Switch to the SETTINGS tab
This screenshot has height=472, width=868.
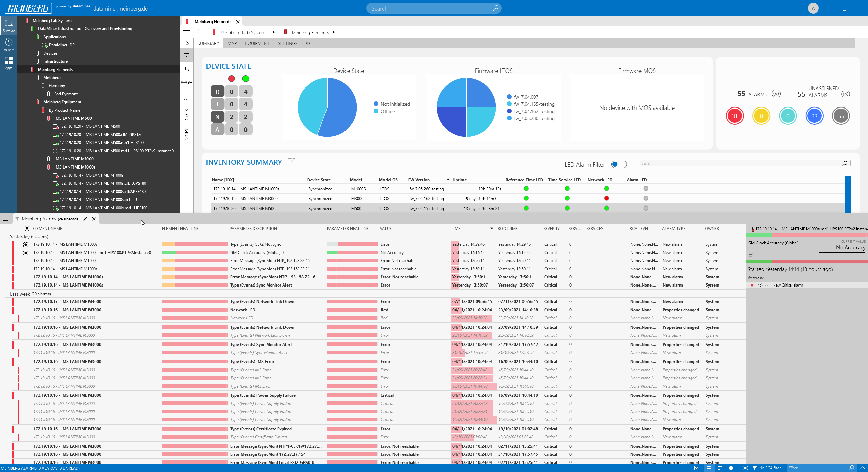pyautogui.click(x=288, y=43)
